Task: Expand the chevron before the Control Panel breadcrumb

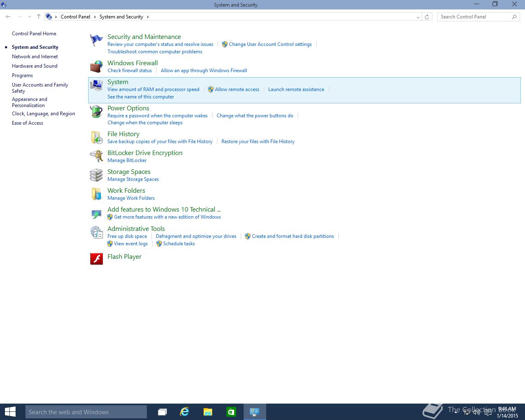Action: tap(56, 17)
